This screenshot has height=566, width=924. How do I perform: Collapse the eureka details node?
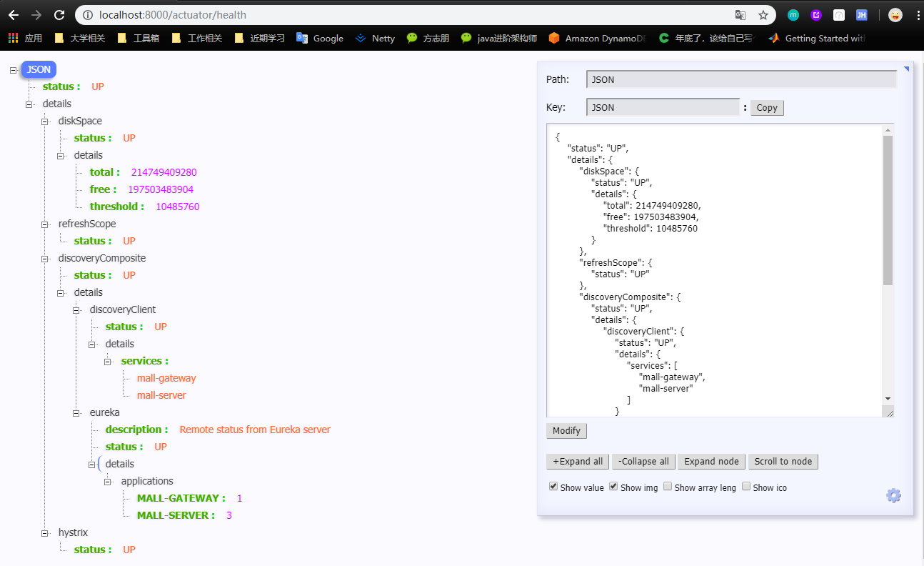tap(91, 464)
